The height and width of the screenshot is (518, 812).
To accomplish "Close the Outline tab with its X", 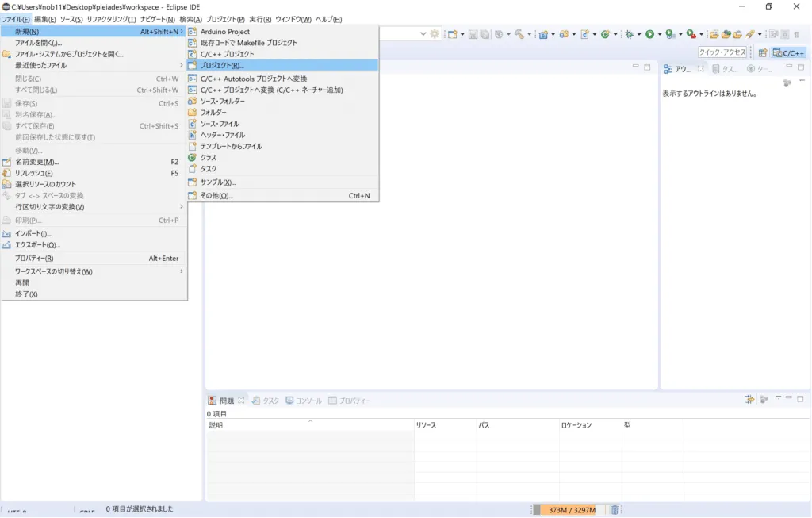I will [x=701, y=68].
